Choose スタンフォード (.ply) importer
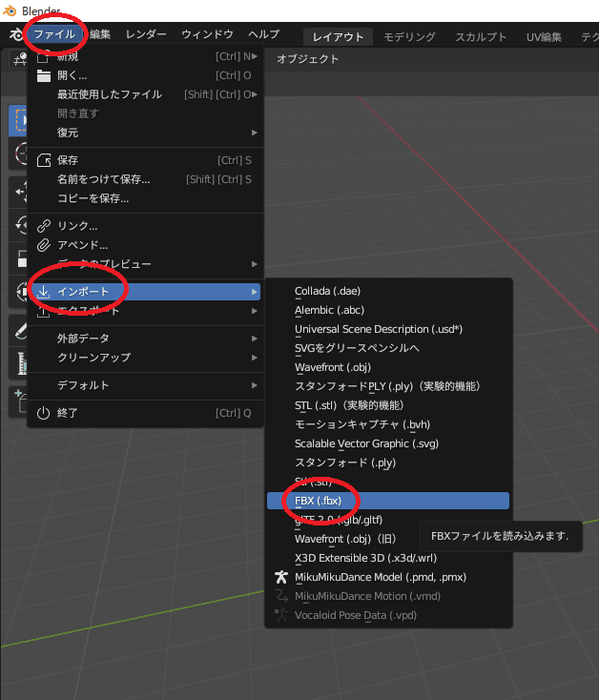Image resolution: width=599 pixels, height=700 pixels. pyautogui.click(x=388, y=463)
